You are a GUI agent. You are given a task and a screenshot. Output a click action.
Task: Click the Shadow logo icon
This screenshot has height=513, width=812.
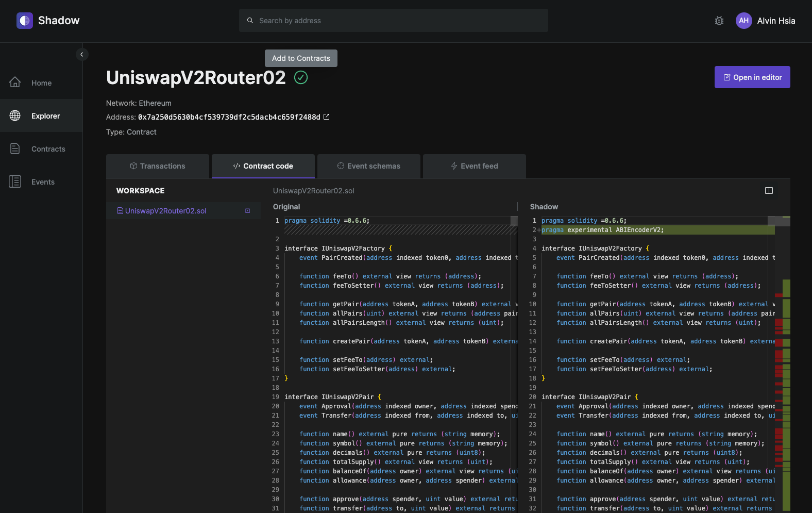[25, 21]
